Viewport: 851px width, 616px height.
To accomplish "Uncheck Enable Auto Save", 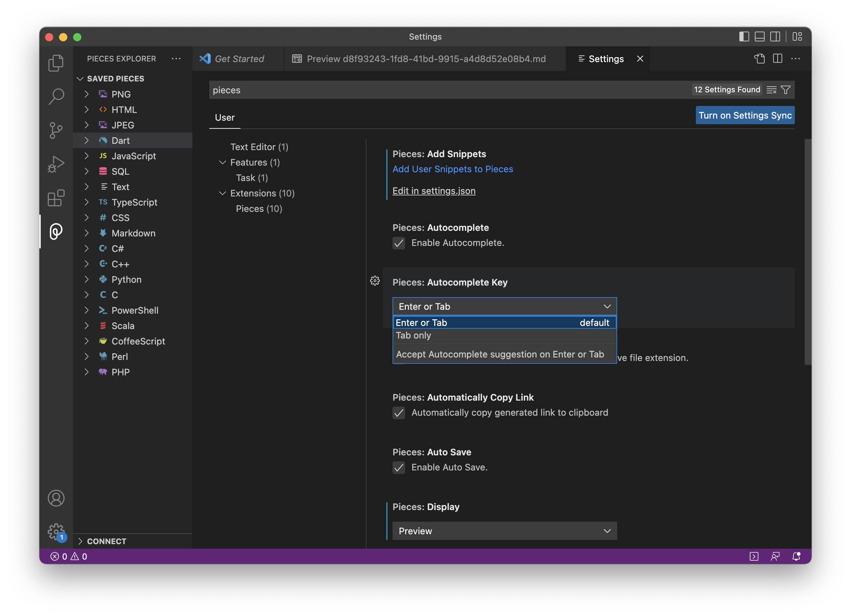I will tap(399, 468).
